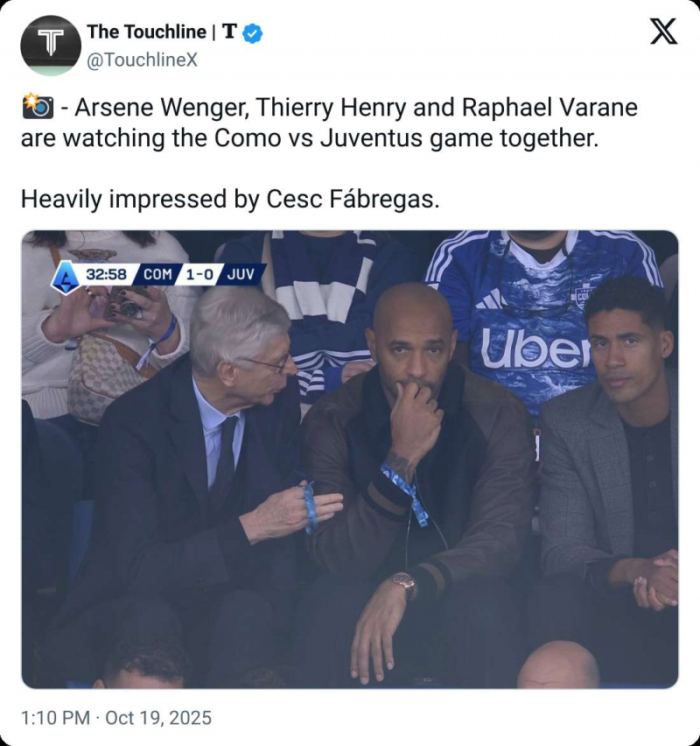The image size is (700, 746).
Task: Open the @TouchlineX handle link
Action: pyautogui.click(x=143, y=60)
